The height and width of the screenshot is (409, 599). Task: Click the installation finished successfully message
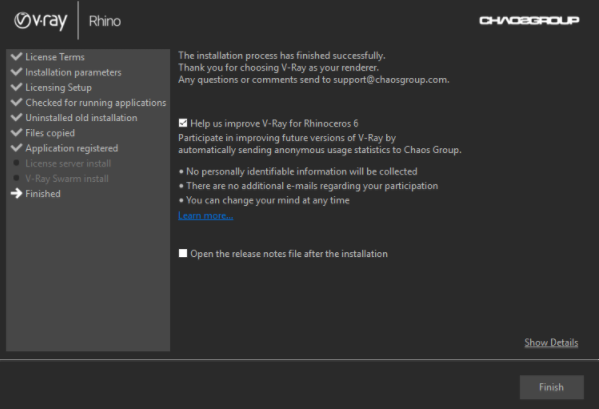(x=282, y=56)
